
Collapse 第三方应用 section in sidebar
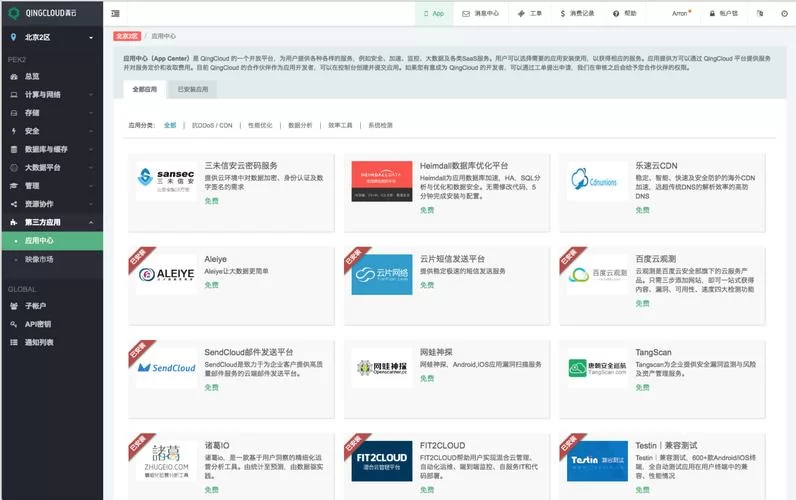(52, 223)
